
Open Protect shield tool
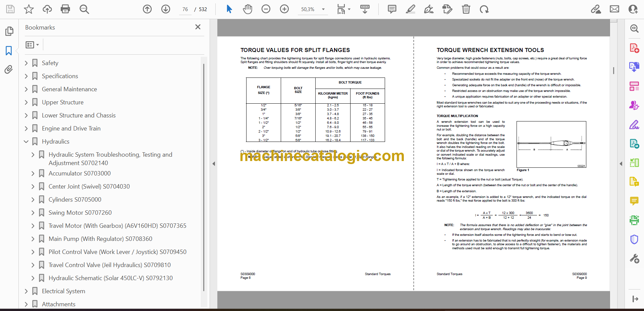[634, 239]
